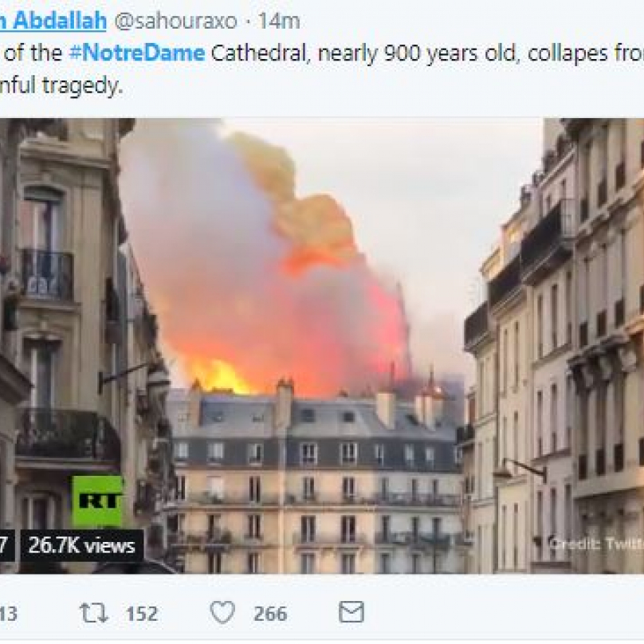Click the 26.7K views label
The image size is (644, 644).
(x=82, y=546)
